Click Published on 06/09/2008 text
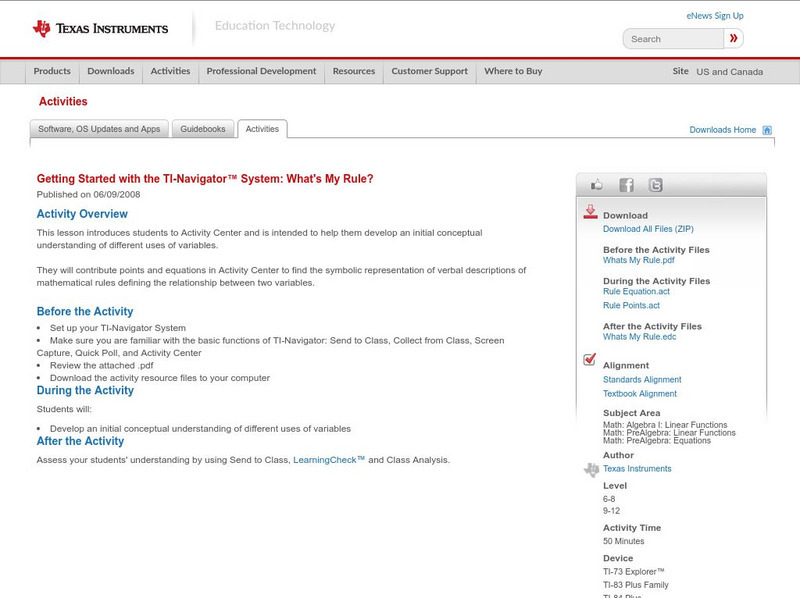This screenshot has width=800, height=598. [88, 194]
